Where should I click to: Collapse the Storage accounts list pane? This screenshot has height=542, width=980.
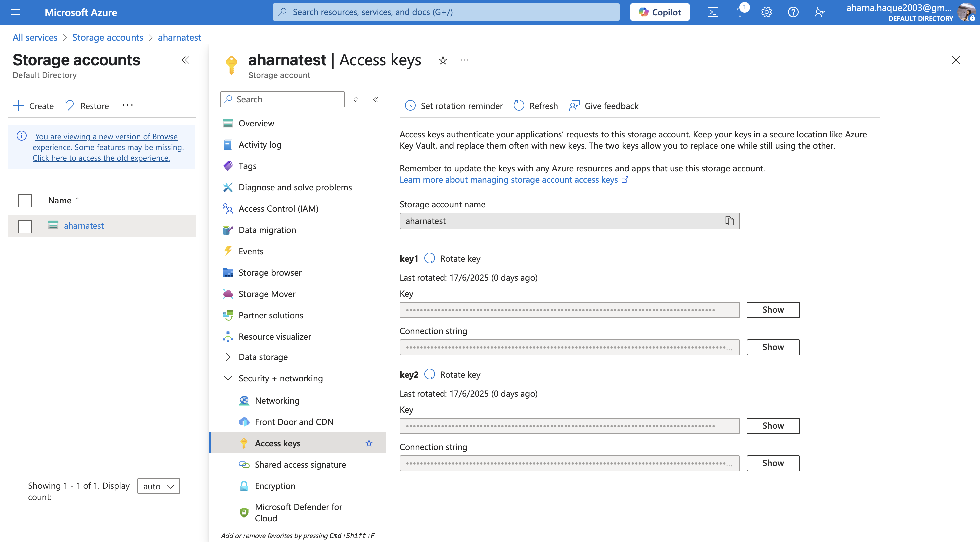185,60
